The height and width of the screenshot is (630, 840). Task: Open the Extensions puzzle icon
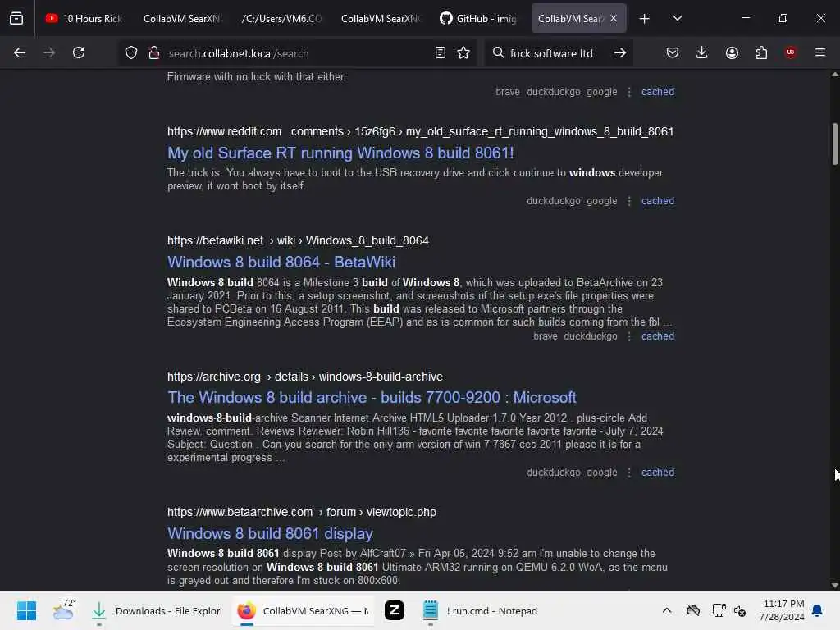761,52
